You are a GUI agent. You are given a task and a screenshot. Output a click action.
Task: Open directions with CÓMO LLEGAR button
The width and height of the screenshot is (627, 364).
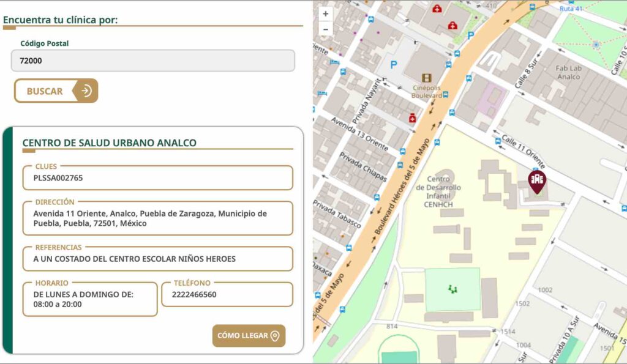pyautogui.click(x=249, y=336)
